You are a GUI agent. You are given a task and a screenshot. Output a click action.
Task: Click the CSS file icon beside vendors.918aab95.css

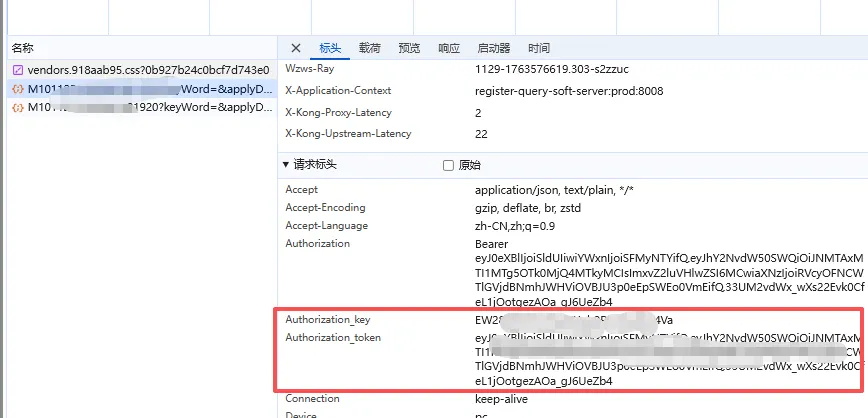tap(18, 70)
